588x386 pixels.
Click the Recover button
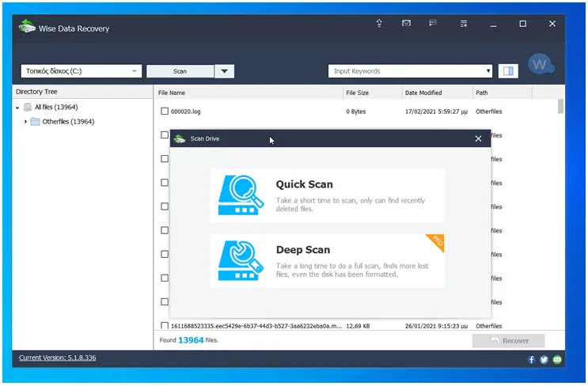(x=509, y=341)
